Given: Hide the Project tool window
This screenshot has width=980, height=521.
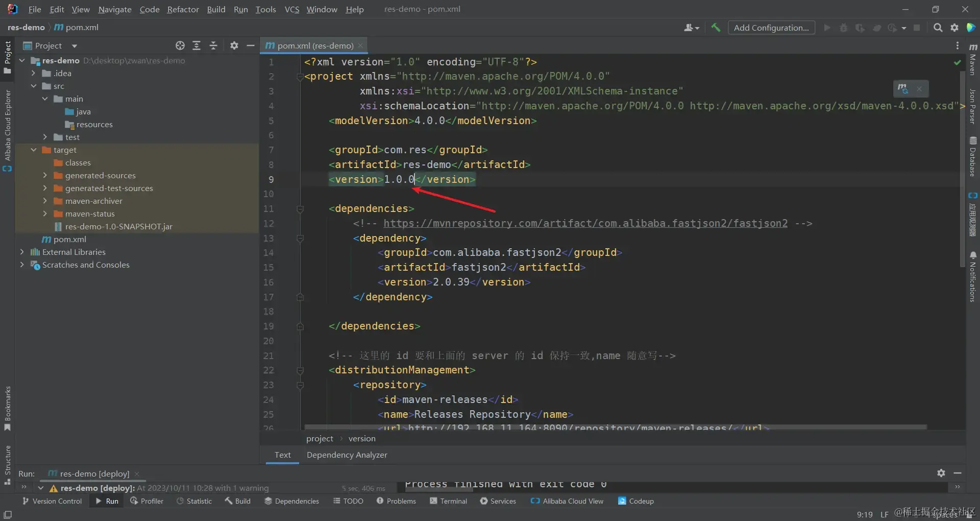Looking at the screenshot, I should 251,45.
